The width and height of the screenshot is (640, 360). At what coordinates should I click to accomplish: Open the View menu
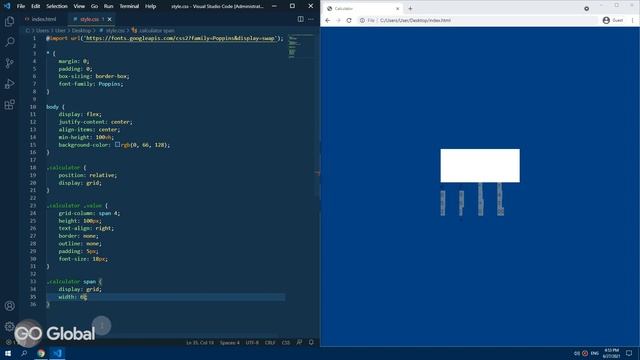[x=79, y=6]
